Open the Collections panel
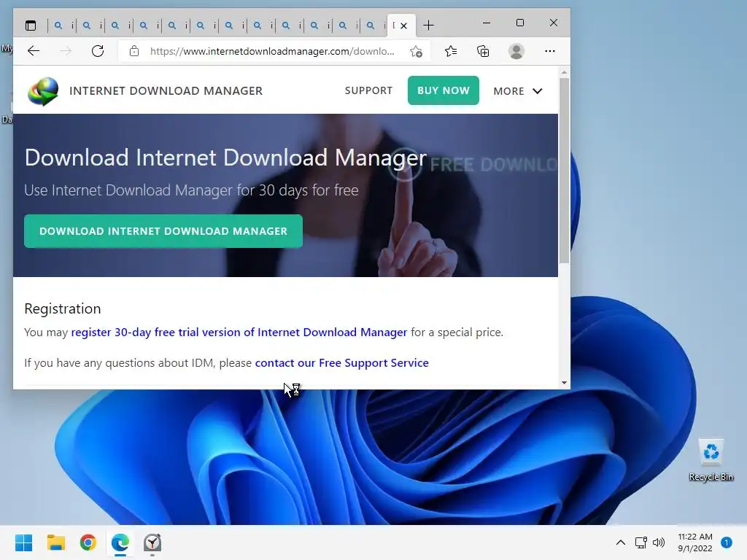The height and width of the screenshot is (560, 747). (483, 51)
